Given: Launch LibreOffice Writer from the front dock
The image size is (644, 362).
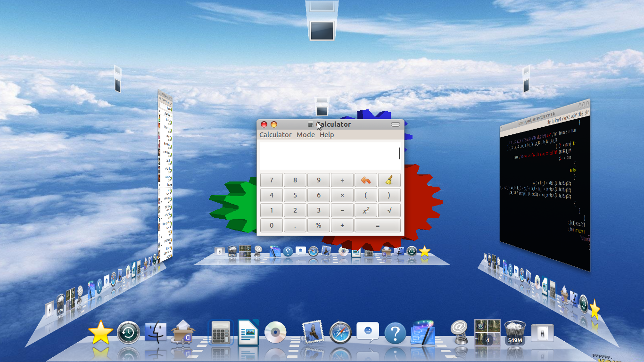Looking at the screenshot, I should 248,332.
